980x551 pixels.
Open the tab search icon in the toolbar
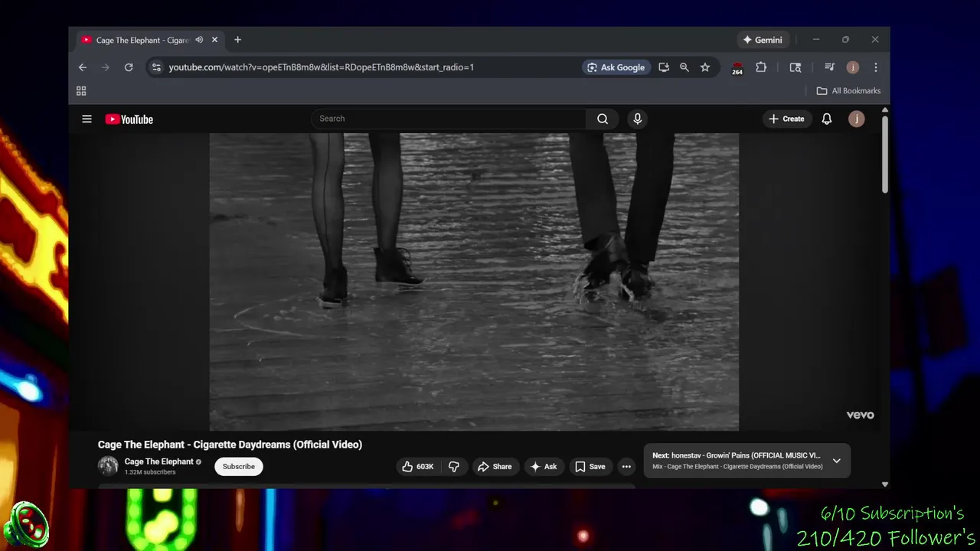coord(795,67)
